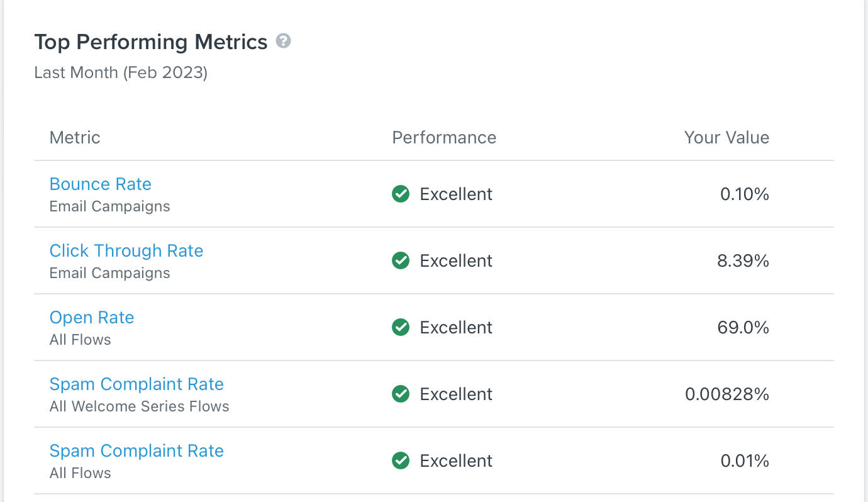Click the Performance column header

(x=444, y=138)
